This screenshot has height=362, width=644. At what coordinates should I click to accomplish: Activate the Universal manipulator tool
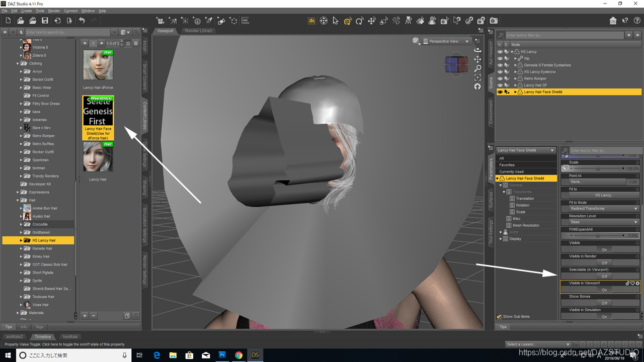[348, 21]
